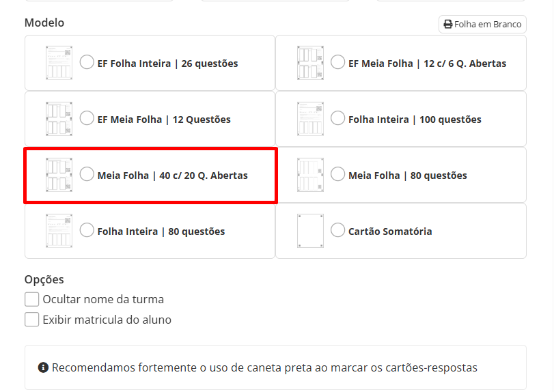The width and height of the screenshot is (554, 392).
Task: Open the Folha em Branco button
Action: pyautogui.click(x=482, y=25)
